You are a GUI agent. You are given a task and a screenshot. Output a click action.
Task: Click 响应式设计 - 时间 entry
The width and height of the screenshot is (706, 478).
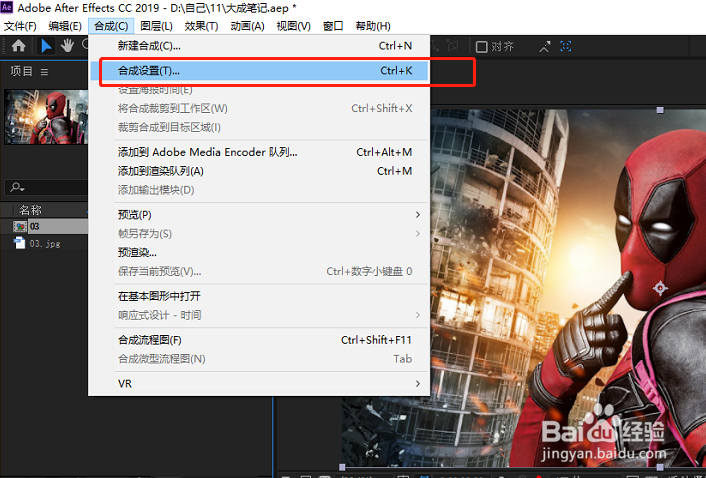pyautogui.click(x=259, y=315)
